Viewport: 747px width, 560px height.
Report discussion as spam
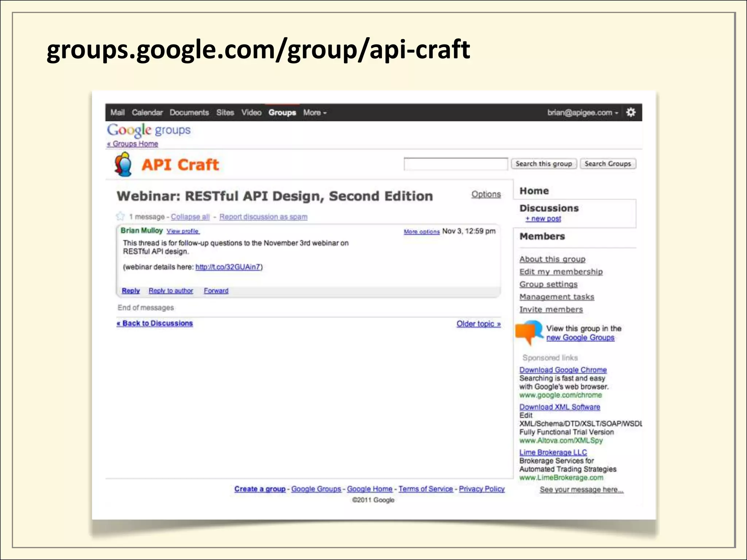coord(263,217)
